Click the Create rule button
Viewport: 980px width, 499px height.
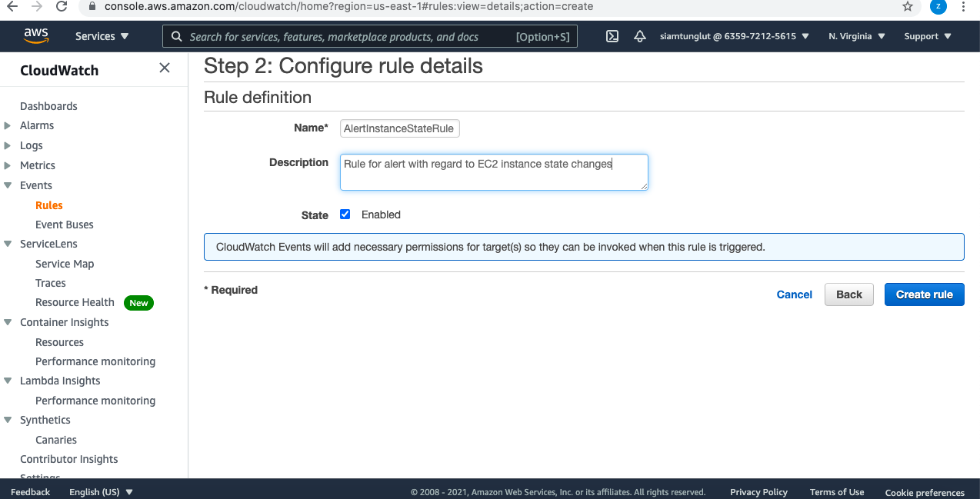(x=924, y=294)
